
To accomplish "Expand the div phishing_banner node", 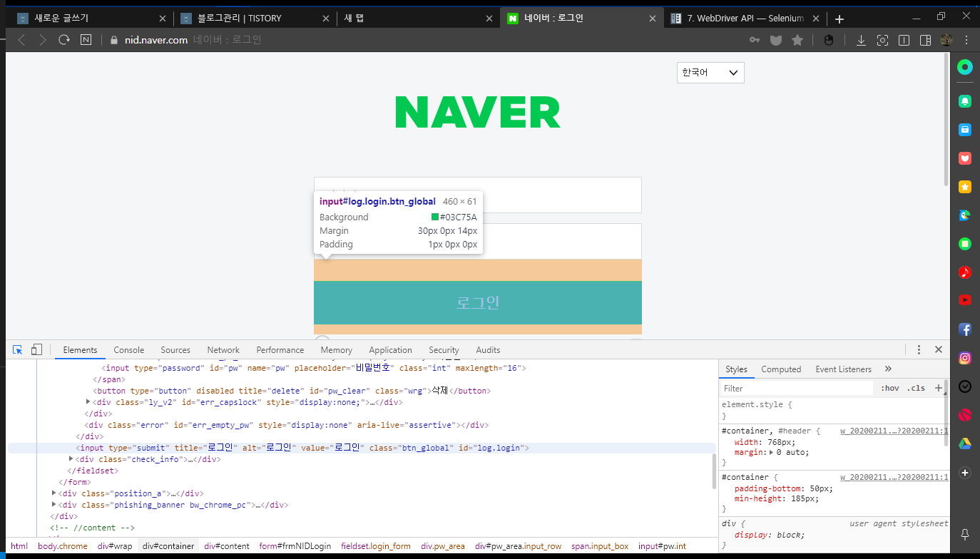I will tap(54, 505).
